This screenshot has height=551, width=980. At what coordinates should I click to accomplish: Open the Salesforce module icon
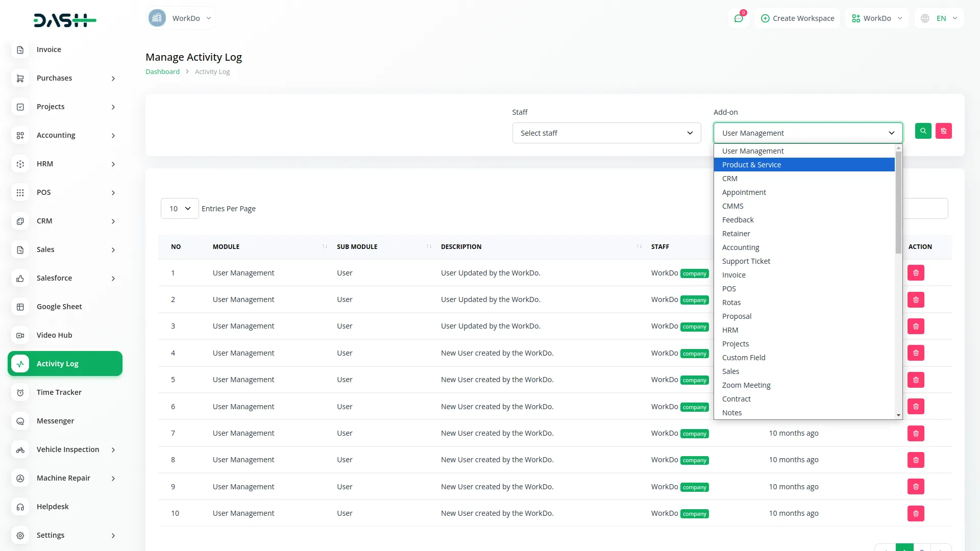point(20,278)
